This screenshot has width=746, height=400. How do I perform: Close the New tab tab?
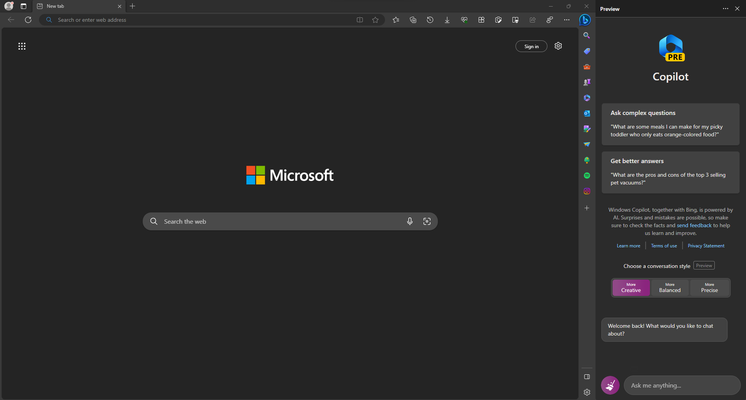tap(119, 6)
